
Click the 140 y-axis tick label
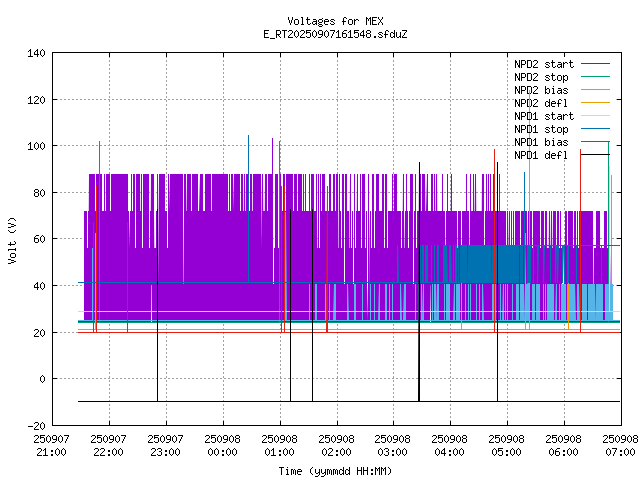click(35, 53)
